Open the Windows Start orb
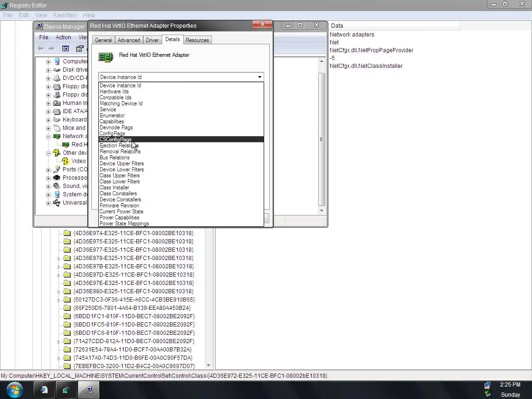532x399 pixels. (14, 390)
